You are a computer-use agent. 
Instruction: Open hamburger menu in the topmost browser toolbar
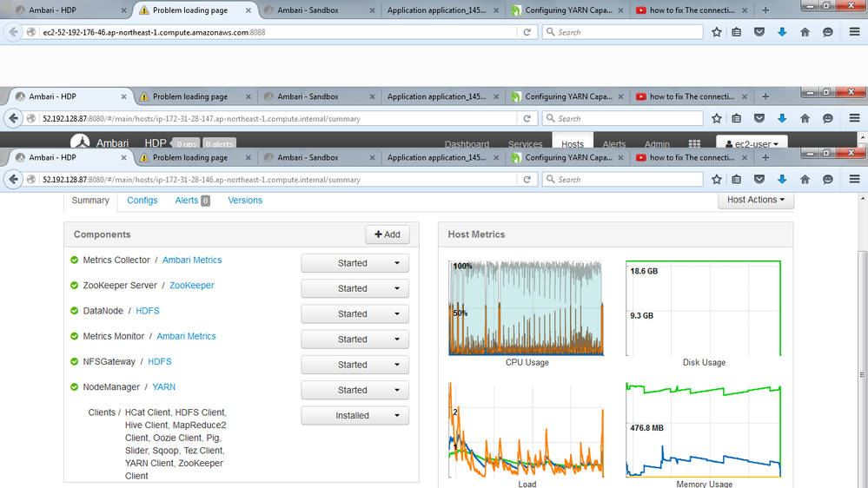coord(854,32)
